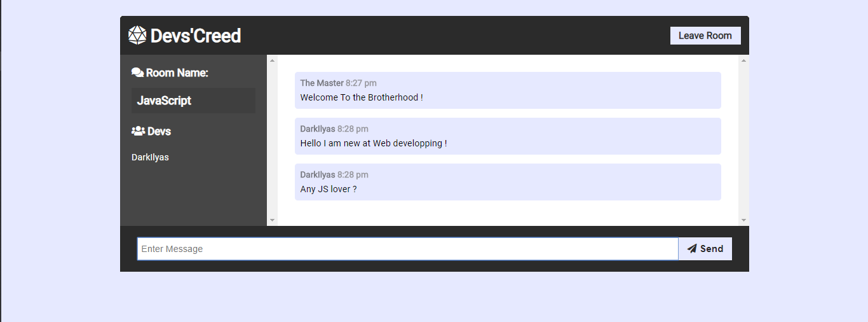Leave the current chat room
The width and height of the screenshot is (868, 322).
tap(705, 36)
